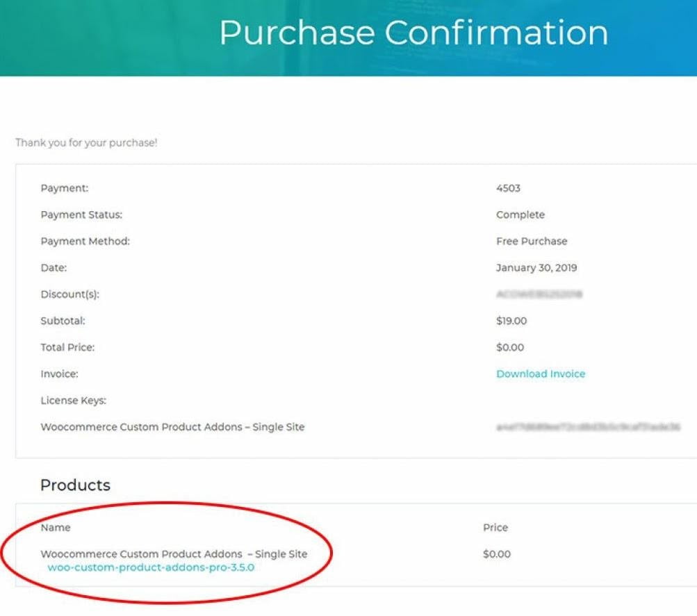Screen dimensions: 697x616
Task: Click the blurred discount code value
Action: (x=539, y=294)
